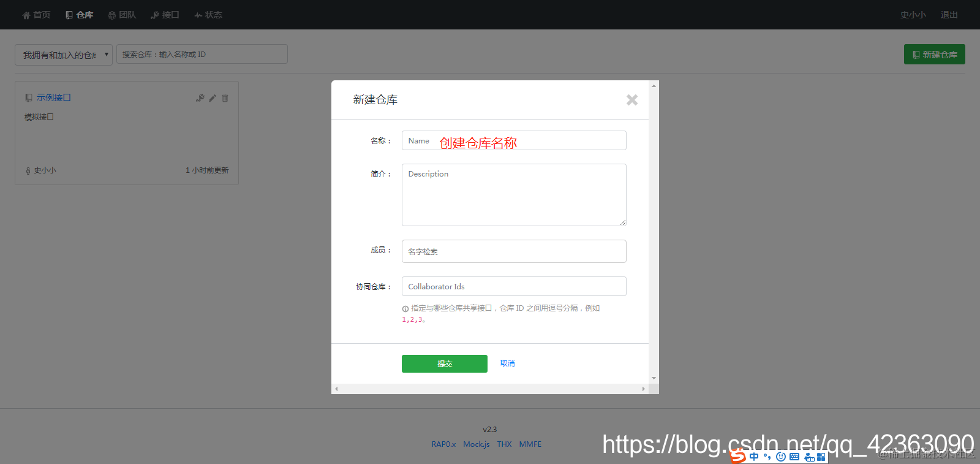This screenshot has width=980, height=464.
Task: Open 我拥有和加入的仓库 filter dropdown
Action: pos(64,55)
